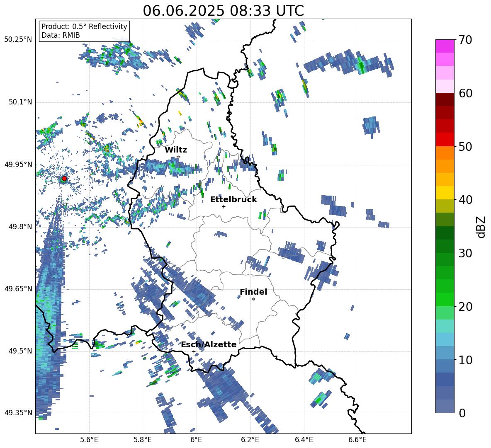This screenshot has width=491, height=448.
Task: Click the Wiltz location cross marker
Action: pyautogui.click(x=178, y=157)
